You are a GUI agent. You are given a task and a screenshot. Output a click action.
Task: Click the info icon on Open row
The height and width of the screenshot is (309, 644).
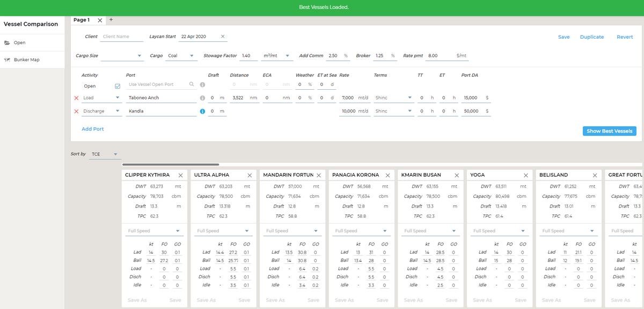202,85
